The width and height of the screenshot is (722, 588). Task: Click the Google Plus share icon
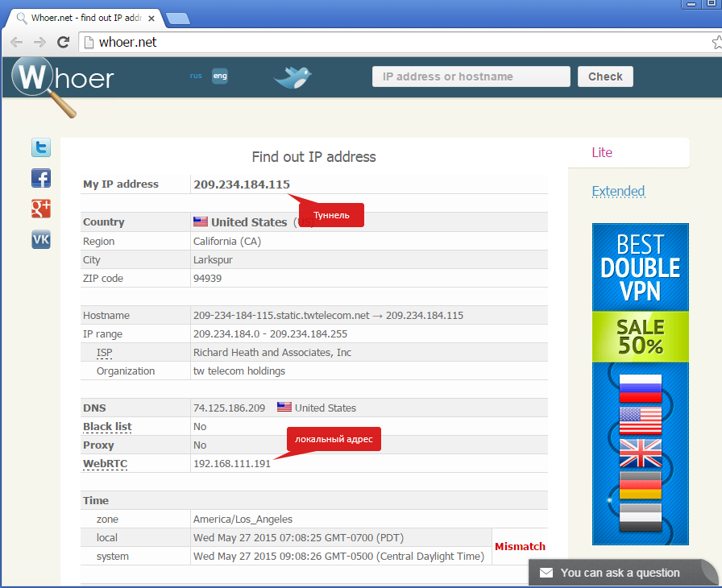coord(41,209)
